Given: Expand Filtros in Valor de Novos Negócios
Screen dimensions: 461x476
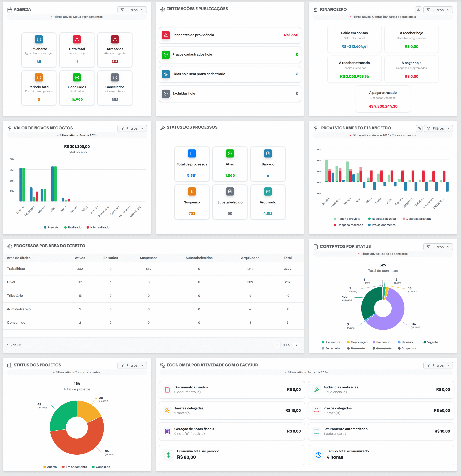Looking at the screenshot, I should point(132,128).
